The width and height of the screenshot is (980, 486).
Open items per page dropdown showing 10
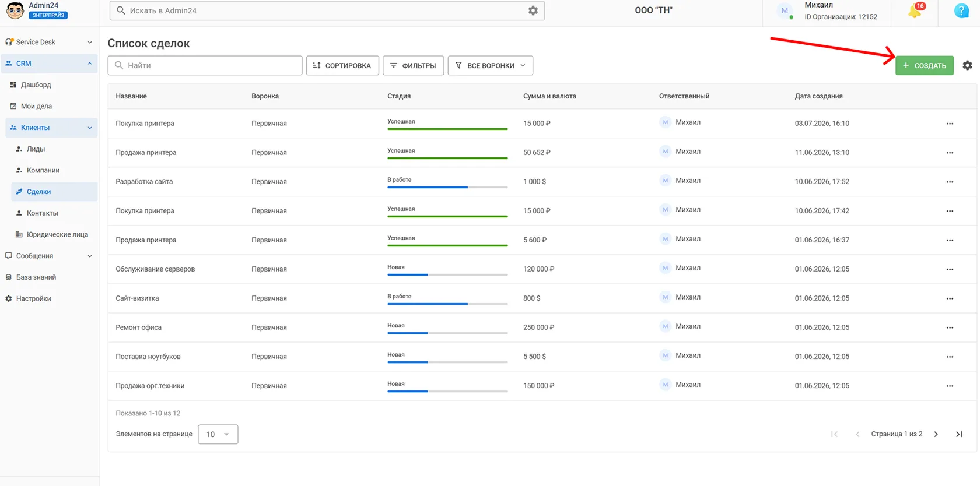click(x=218, y=434)
